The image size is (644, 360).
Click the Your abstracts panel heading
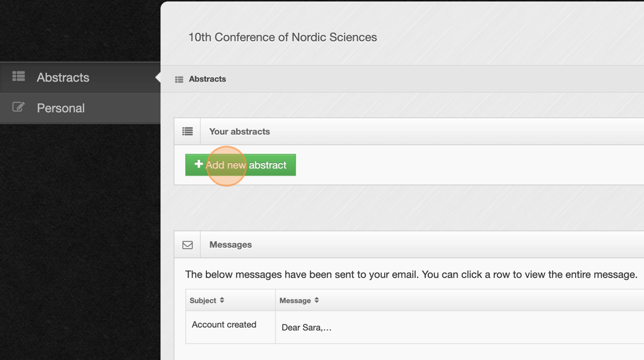[x=239, y=132]
